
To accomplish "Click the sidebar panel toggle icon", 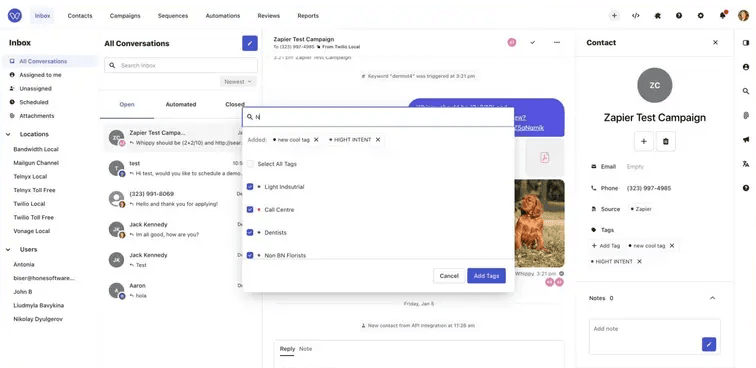I will coord(746,43).
